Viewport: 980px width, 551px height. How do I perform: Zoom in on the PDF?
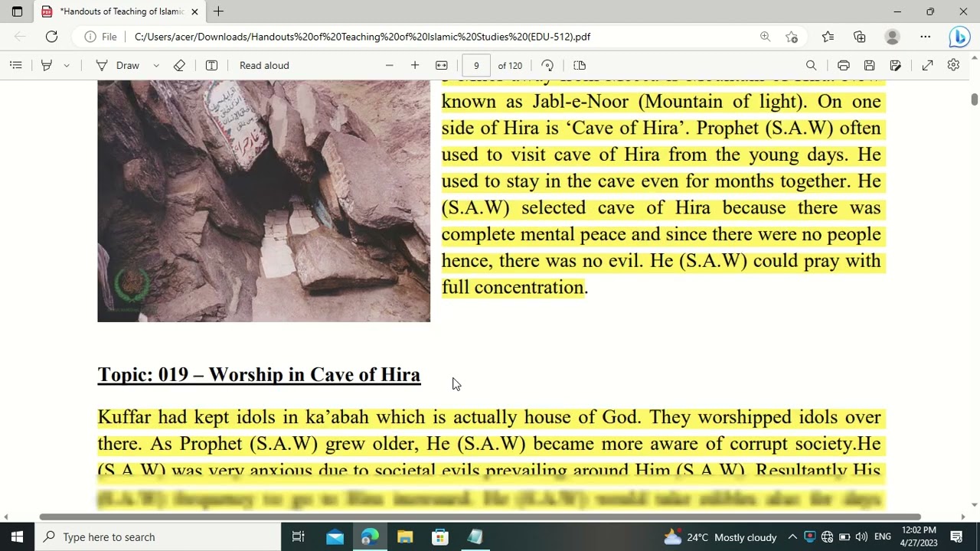[x=415, y=65]
